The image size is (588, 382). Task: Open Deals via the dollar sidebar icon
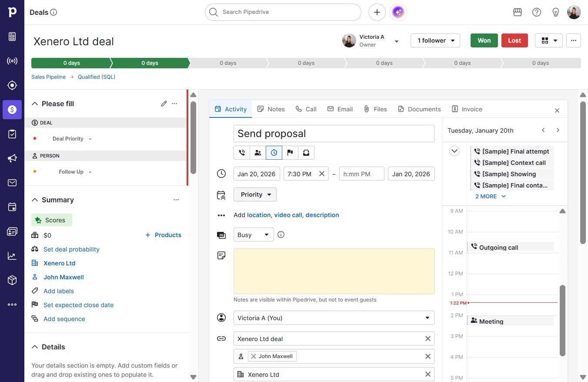coord(12,110)
